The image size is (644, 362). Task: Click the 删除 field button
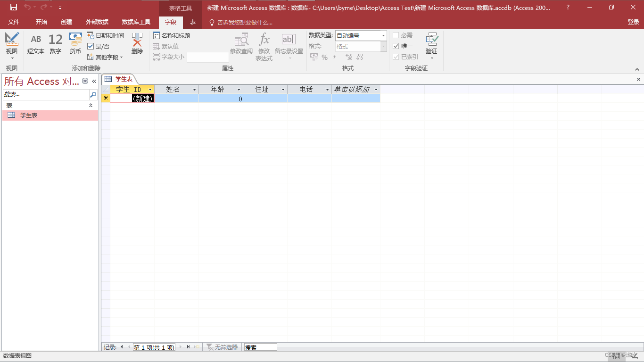coord(137,44)
